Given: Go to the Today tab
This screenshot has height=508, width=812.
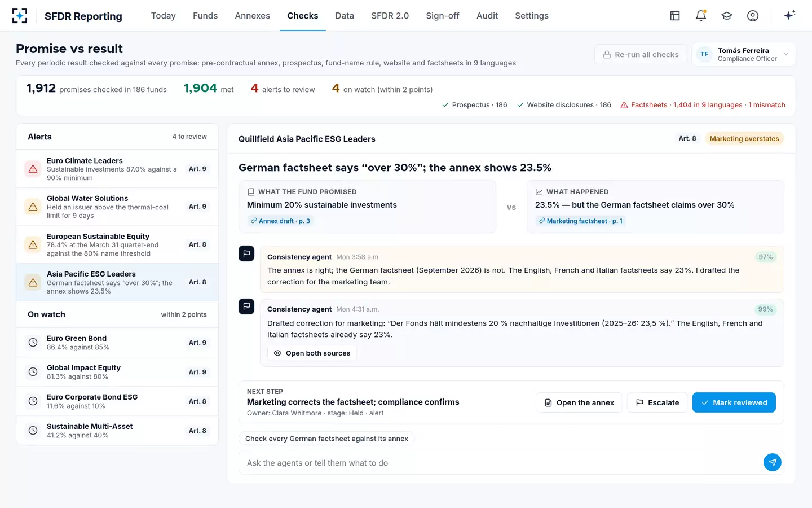Looking at the screenshot, I should point(164,16).
